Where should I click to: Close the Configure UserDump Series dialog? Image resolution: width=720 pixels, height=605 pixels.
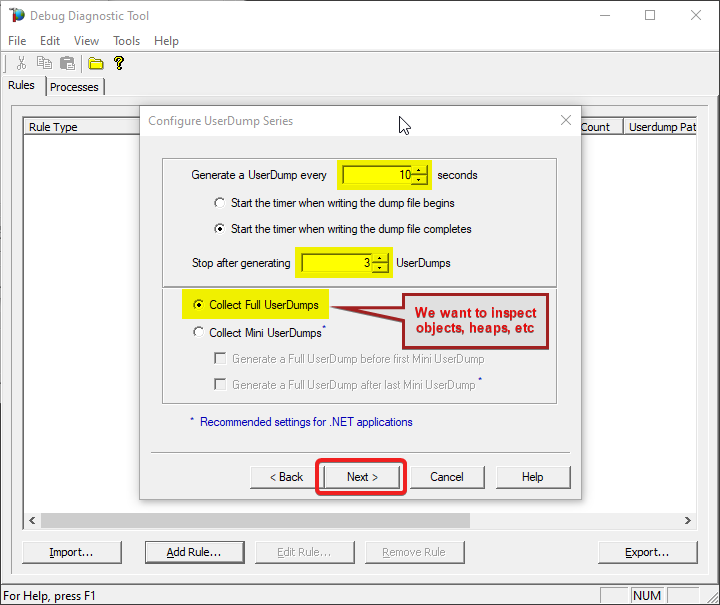566,120
